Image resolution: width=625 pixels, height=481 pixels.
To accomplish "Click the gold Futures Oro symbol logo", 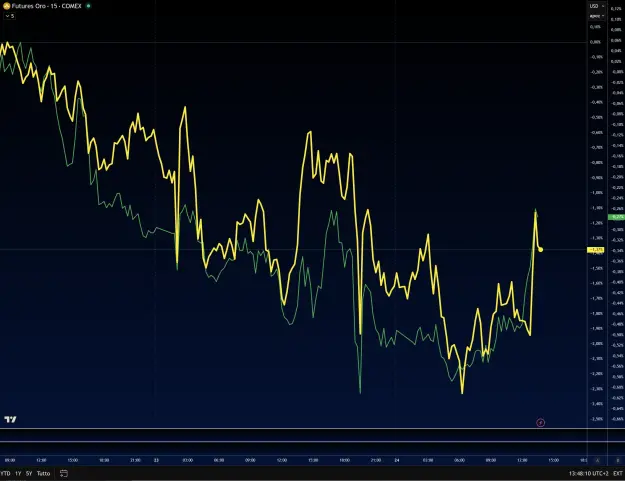I will point(6,6).
